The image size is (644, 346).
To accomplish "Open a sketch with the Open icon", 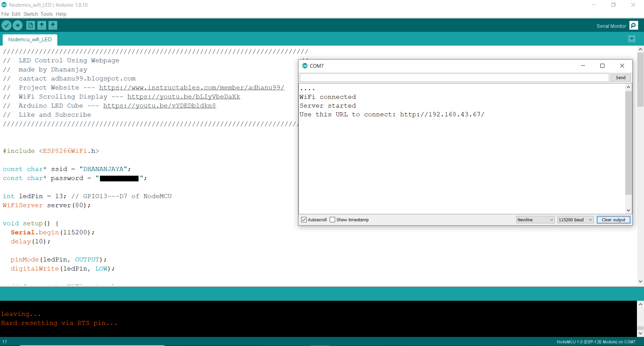I will (x=42, y=25).
